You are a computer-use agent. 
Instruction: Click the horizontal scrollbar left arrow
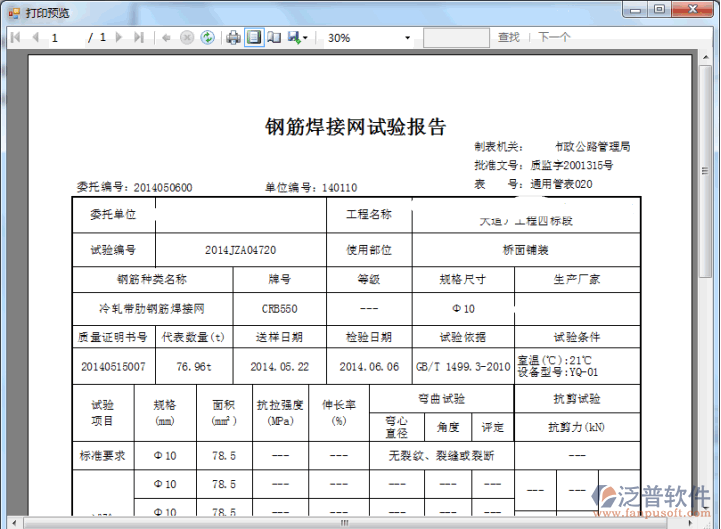[15, 522]
